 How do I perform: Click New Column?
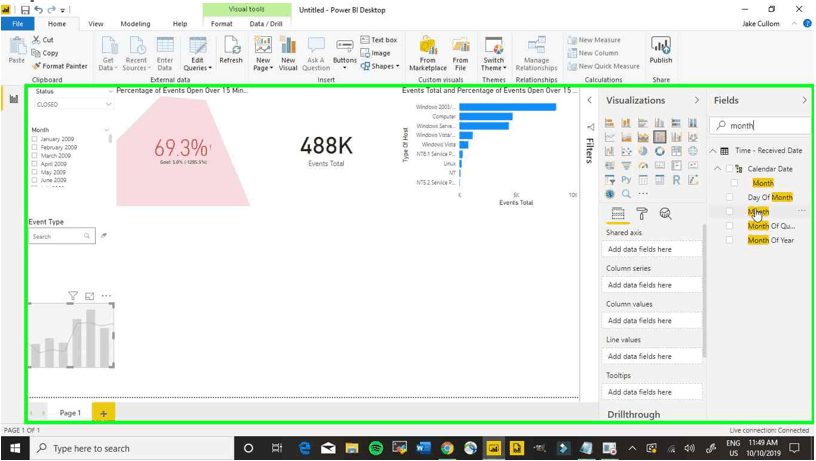point(593,53)
